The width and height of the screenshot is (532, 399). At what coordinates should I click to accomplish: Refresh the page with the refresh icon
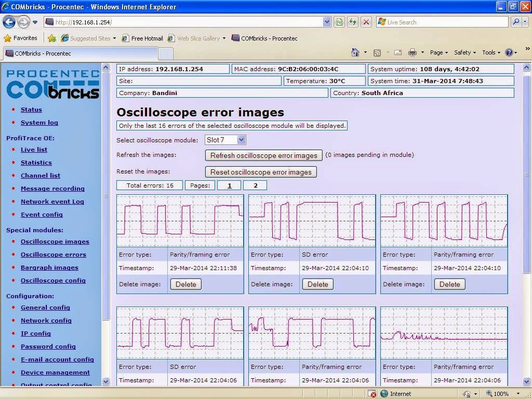[353, 22]
